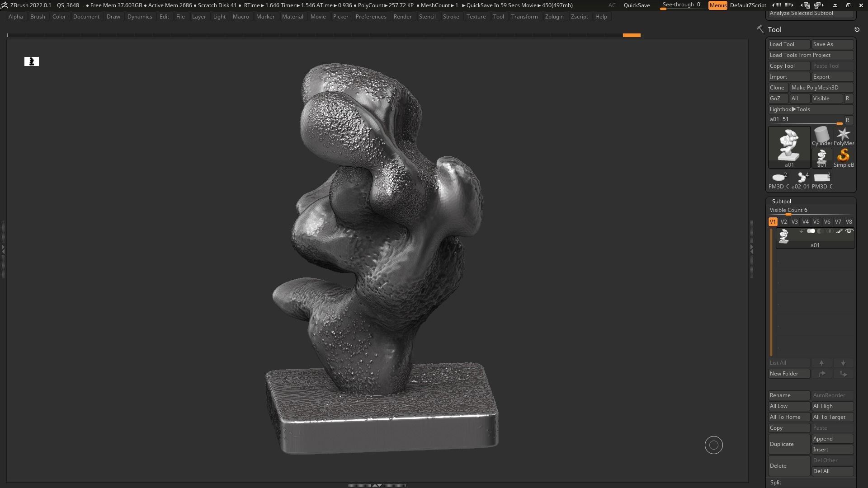Screen dimensions: 868x488
Task: Select the a02_01 tool thumbnail
Action: [x=800, y=180]
